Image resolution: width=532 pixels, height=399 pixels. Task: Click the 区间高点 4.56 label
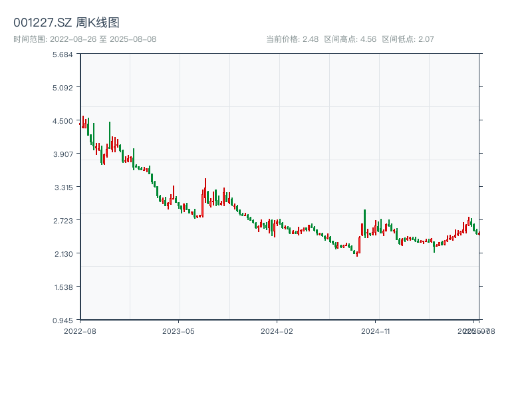pos(350,39)
